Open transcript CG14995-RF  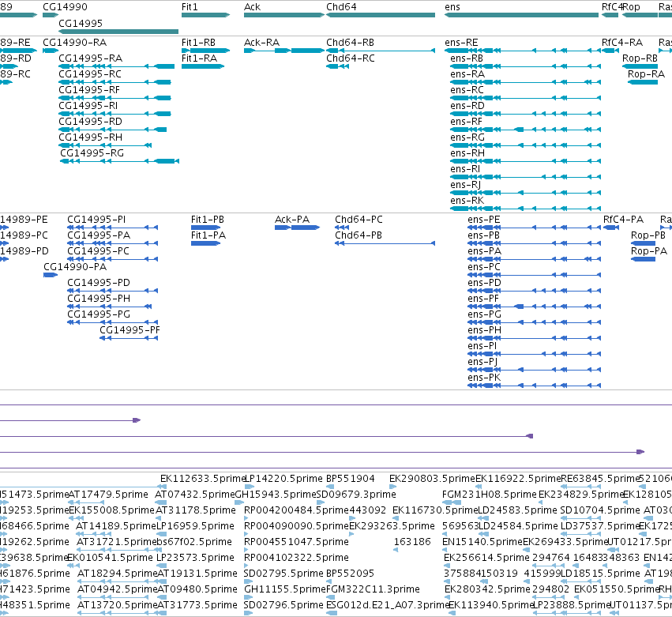click(89, 90)
